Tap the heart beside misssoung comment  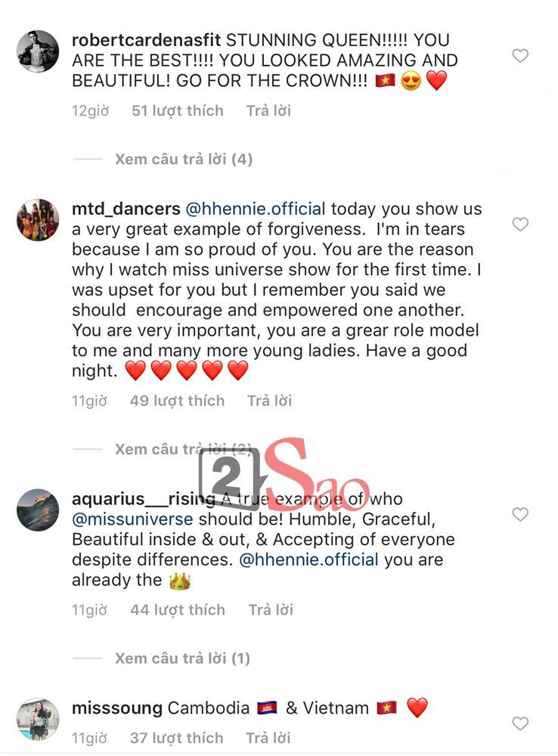click(520, 723)
